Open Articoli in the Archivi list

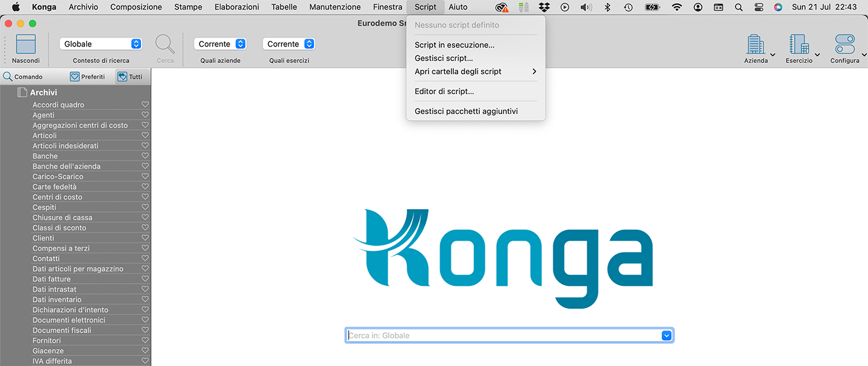(x=45, y=136)
